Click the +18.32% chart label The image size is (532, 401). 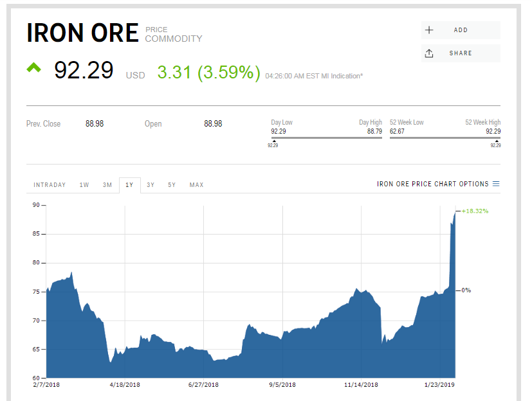click(475, 211)
